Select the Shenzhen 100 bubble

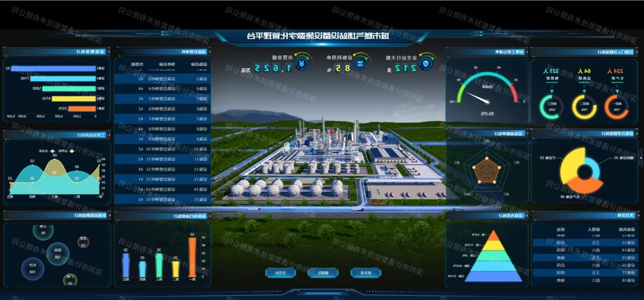(x=58, y=253)
